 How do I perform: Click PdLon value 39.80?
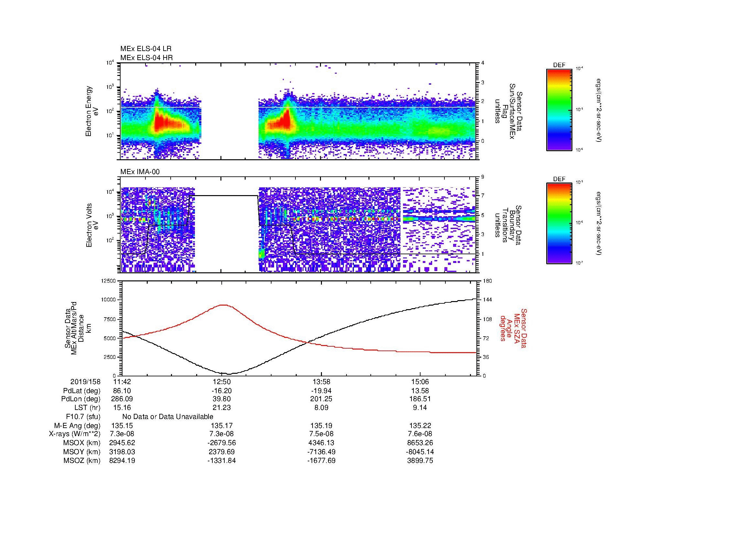click(x=222, y=399)
